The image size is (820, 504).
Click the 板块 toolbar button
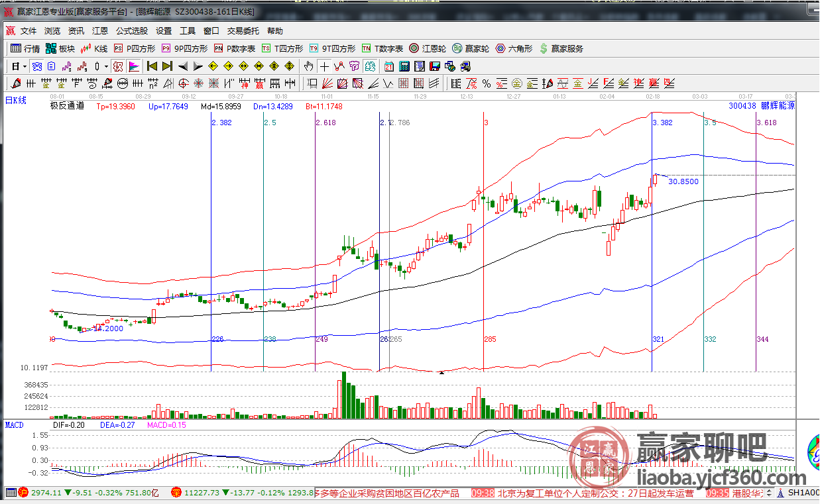[x=60, y=49]
